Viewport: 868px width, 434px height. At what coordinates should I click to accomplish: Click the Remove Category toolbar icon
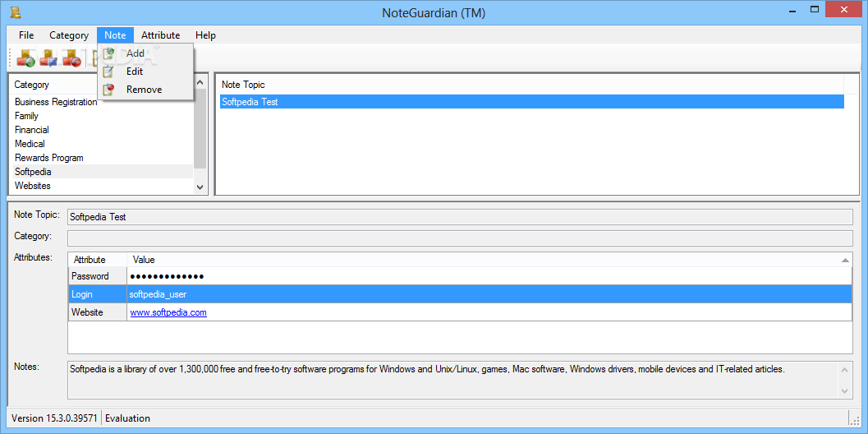pyautogui.click(x=72, y=58)
